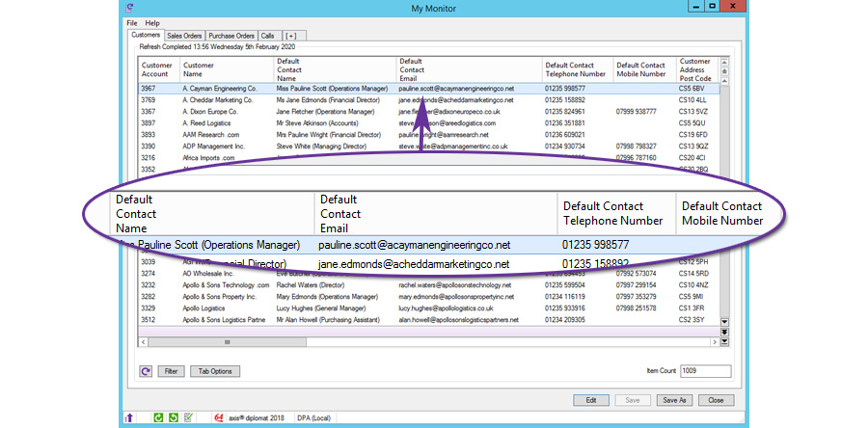This screenshot has height=428, width=868.
Task: Select row Apollo & Sons Logistics Partne
Action: (429, 320)
